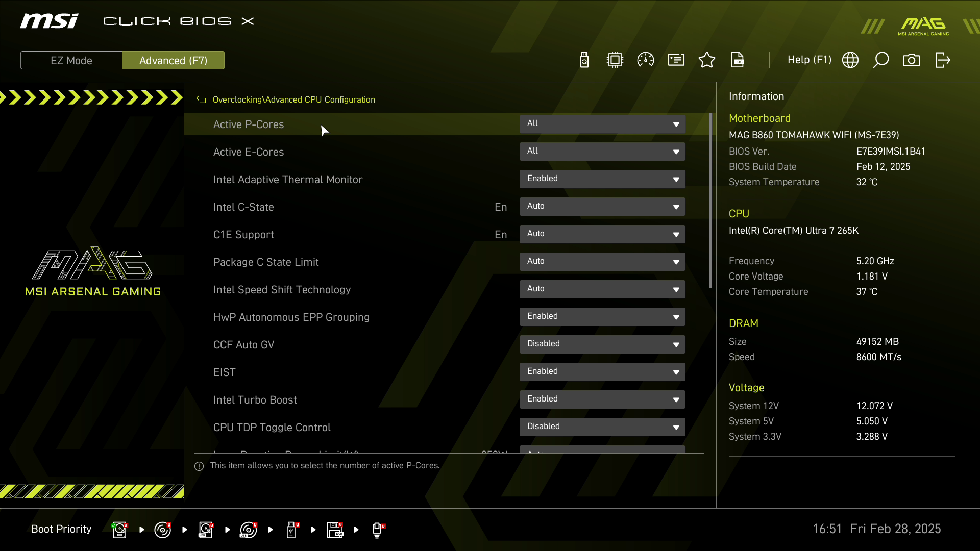Click Help (F1) button

click(x=809, y=60)
